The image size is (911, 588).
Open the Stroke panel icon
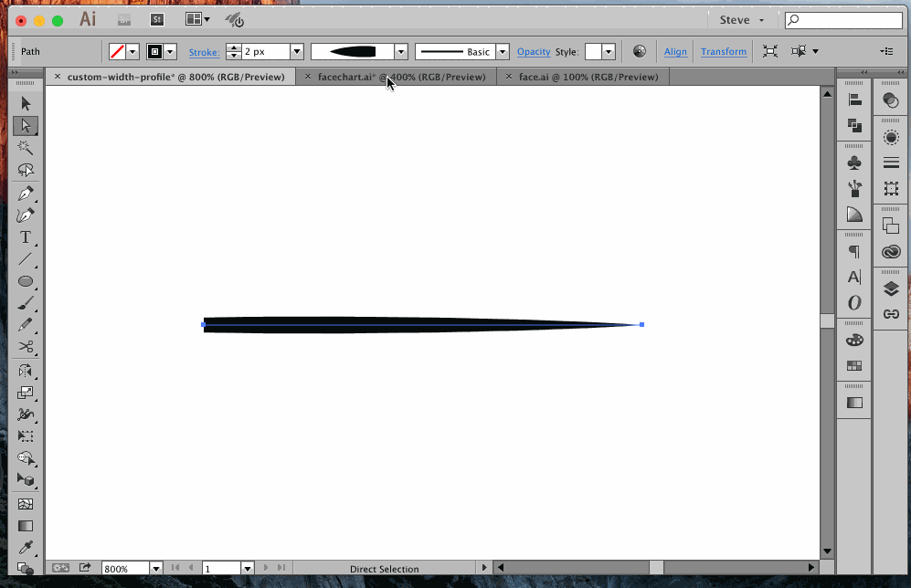(891, 163)
